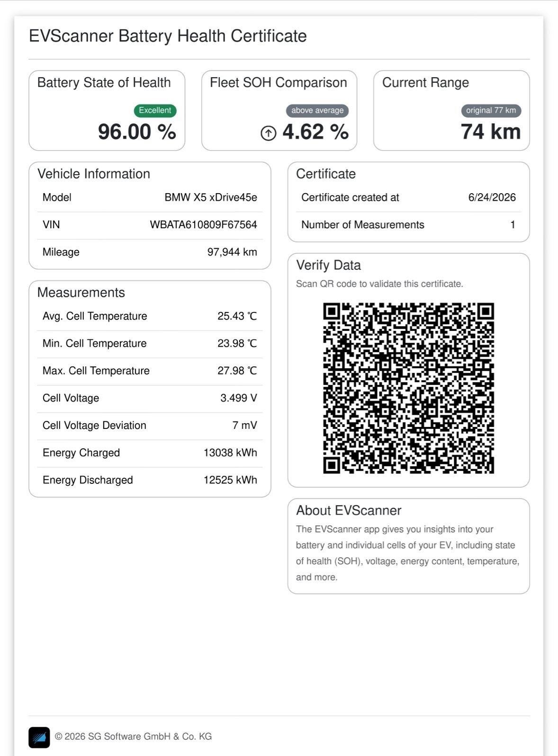Select the 12525 kWh discharged value
Image resolution: width=558 pixels, height=756 pixels.
230,480
